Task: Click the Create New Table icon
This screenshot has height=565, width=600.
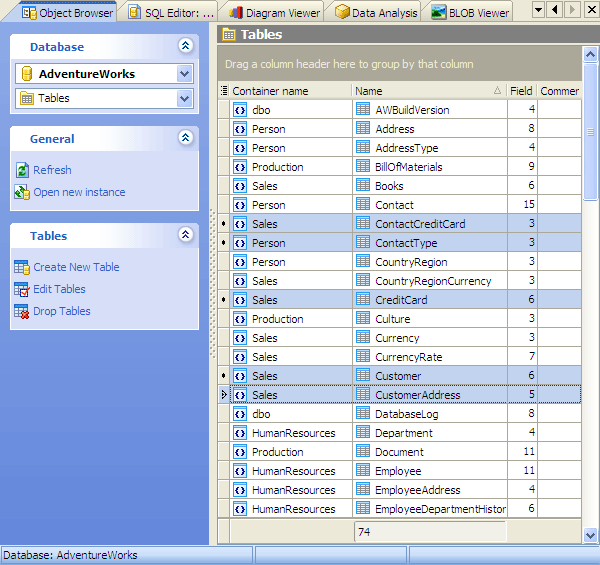Action: (x=22, y=267)
